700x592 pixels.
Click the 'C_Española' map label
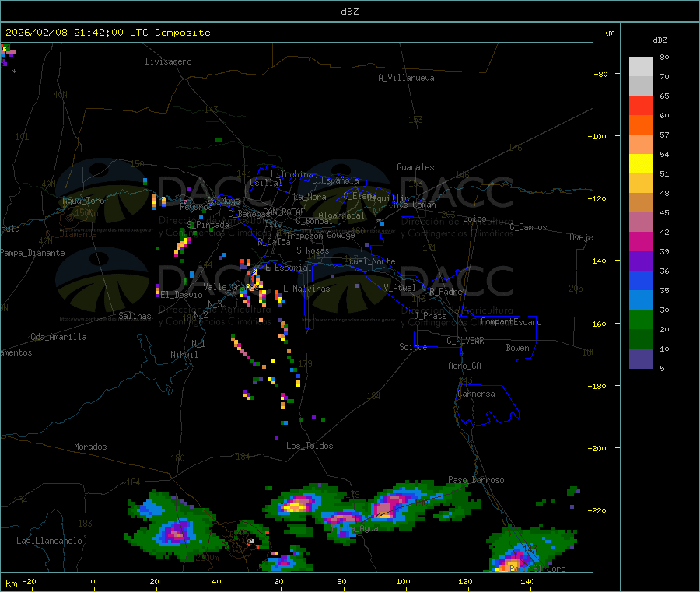(335, 180)
